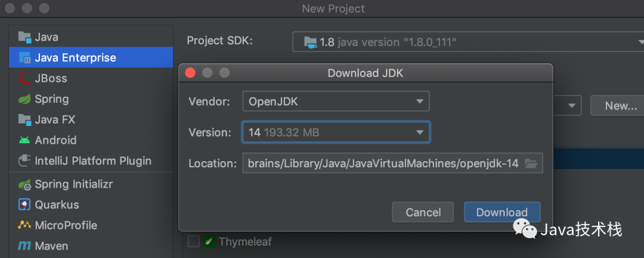Open the Vendor OpenJDK dropdown
Image resolution: width=644 pixels, height=258 pixels.
tap(335, 102)
